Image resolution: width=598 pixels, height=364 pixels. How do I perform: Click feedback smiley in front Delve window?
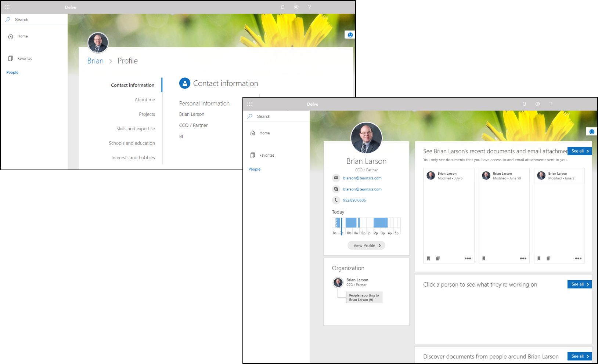click(592, 132)
